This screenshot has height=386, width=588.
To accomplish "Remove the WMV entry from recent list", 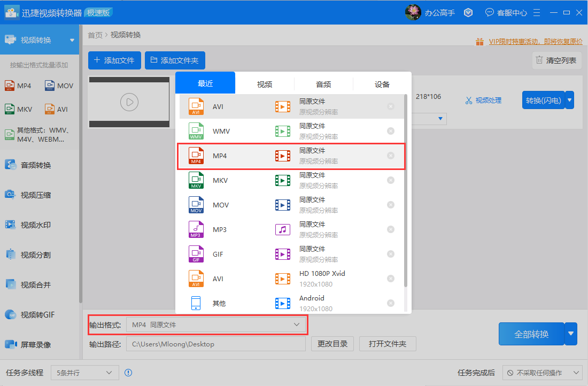I will point(391,131).
